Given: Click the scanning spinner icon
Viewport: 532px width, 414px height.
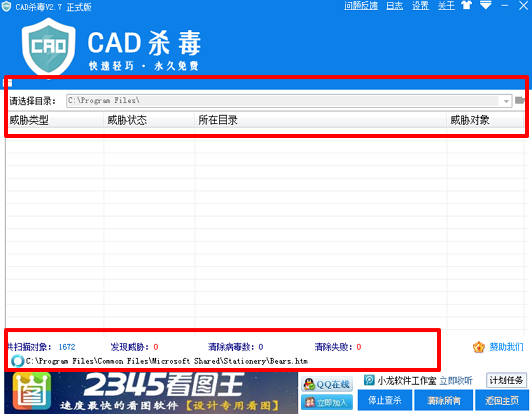Looking at the screenshot, I should pos(17,361).
